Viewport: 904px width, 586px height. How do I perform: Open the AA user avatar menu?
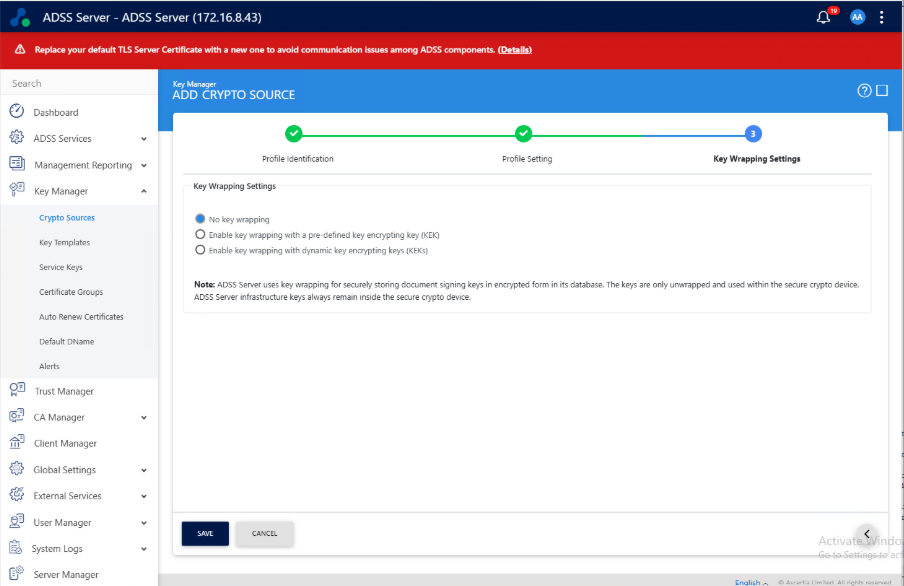(x=857, y=17)
